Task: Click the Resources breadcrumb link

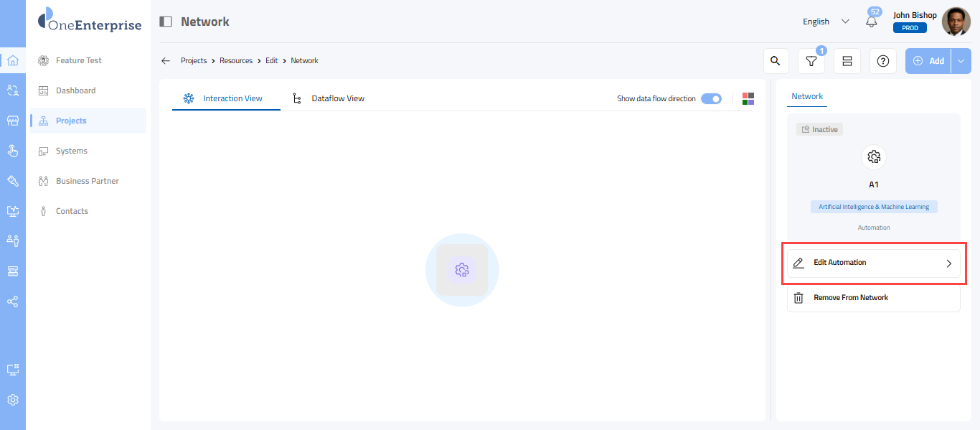Action: point(236,61)
